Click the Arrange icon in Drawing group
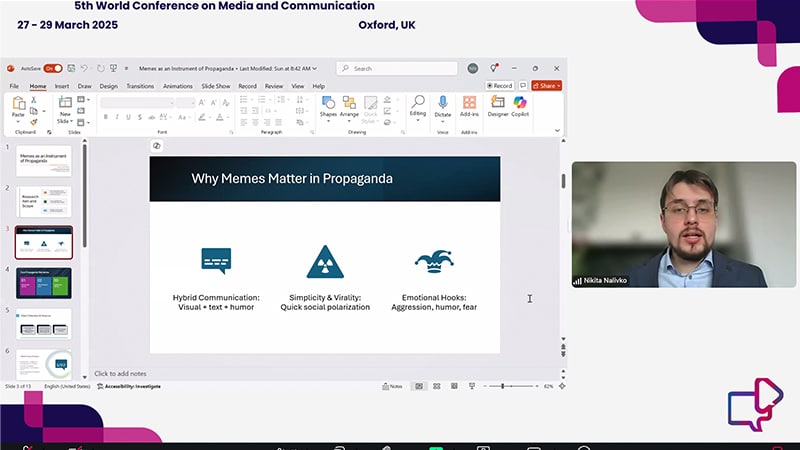800x450 pixels. click(x=349, y=104)
